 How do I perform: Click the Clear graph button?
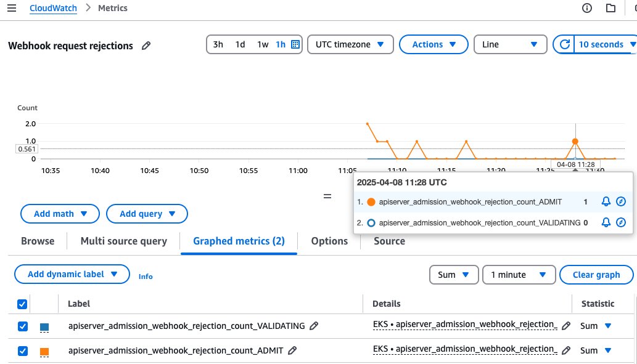(596, 275)
